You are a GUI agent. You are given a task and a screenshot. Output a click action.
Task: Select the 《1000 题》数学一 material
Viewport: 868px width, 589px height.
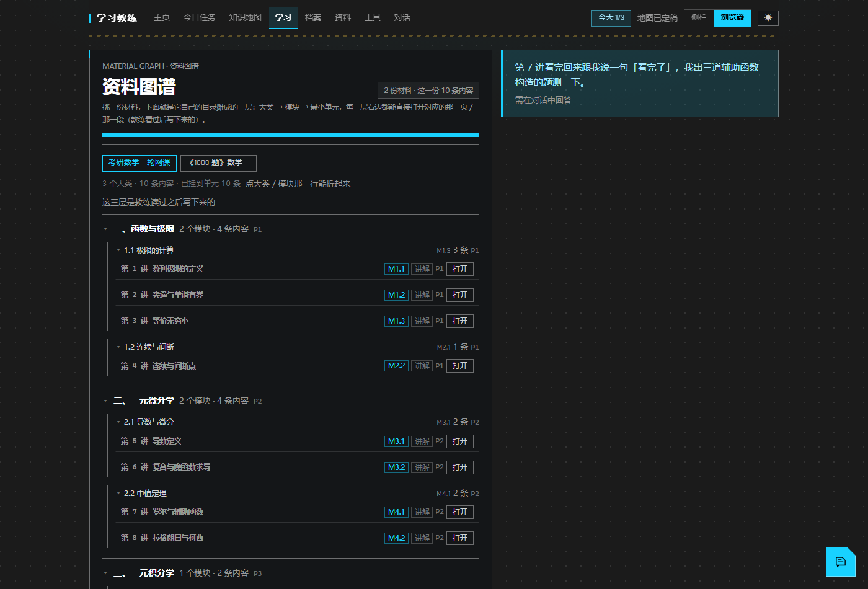coord(218,163)
